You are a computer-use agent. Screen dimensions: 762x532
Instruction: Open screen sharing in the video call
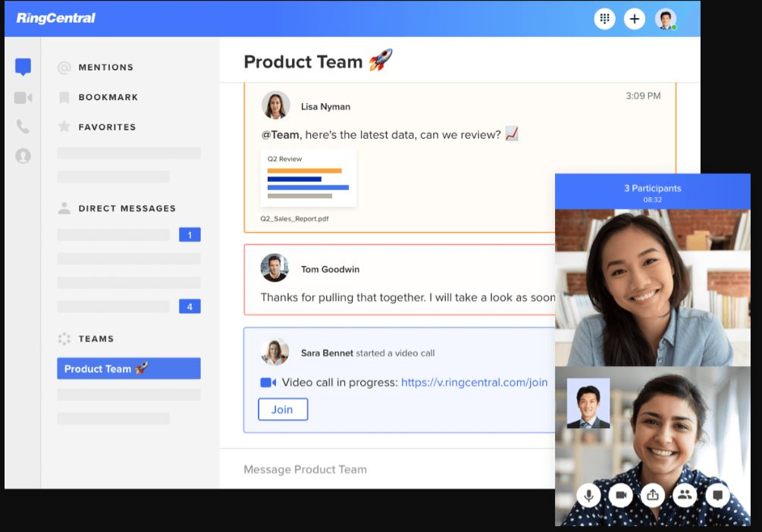point(653,495)
